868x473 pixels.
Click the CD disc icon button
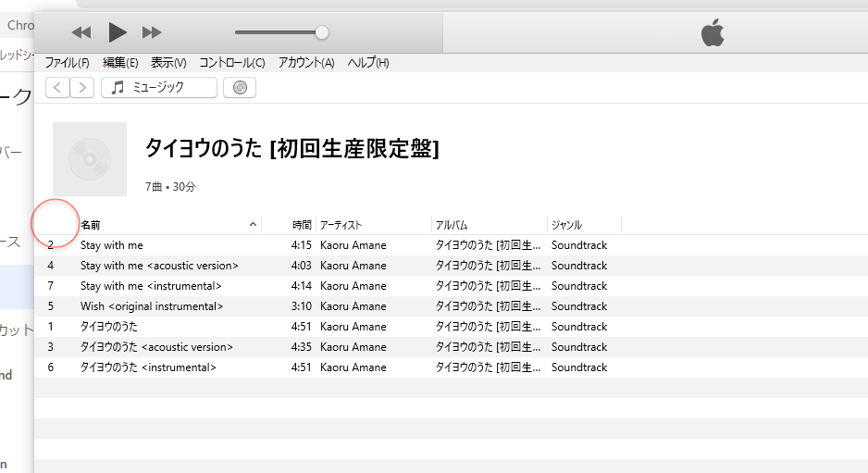click(240, 88)
